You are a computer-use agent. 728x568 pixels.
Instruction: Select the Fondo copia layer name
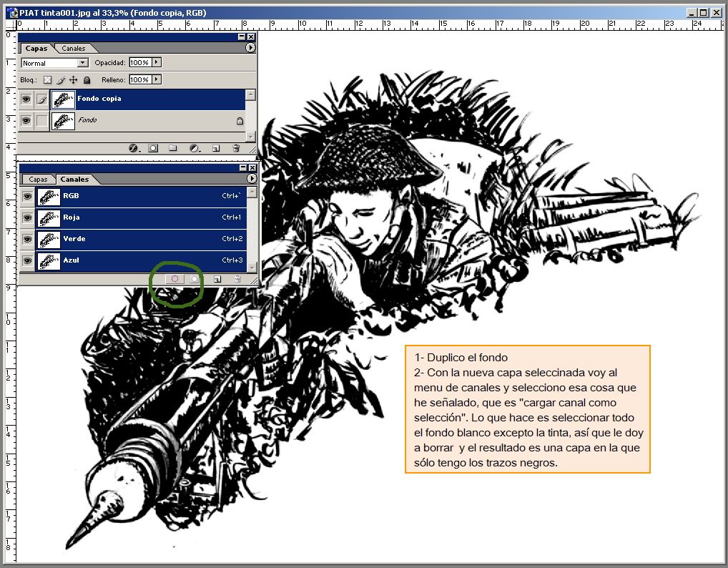tap(99, 99)
